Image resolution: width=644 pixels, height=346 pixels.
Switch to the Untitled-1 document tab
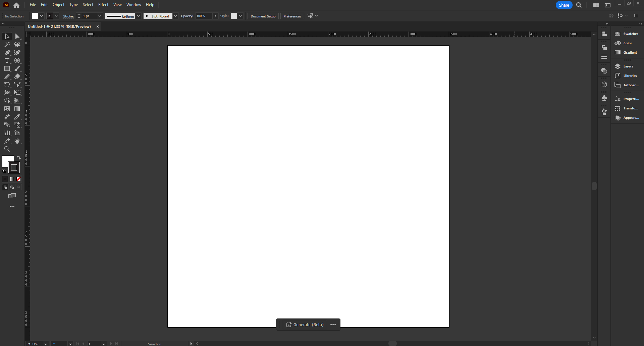(x=59, y=27)
